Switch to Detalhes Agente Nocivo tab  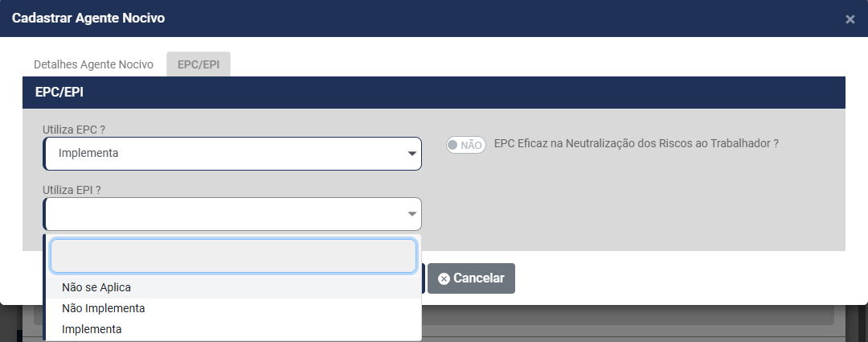coord(93,64)
